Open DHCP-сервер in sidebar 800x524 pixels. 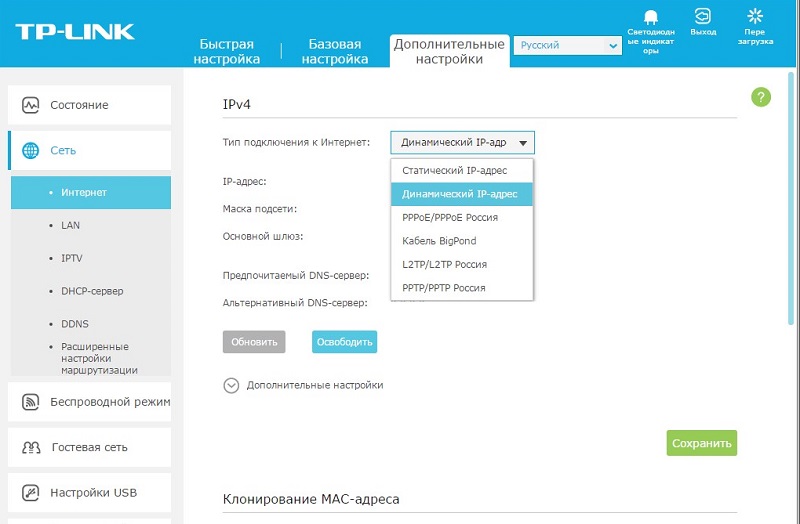[x=92, y=291]
